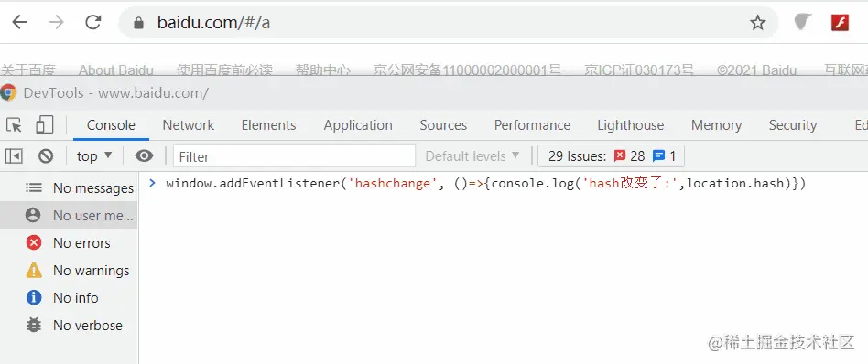Bookmark page with the star icon
Image resolution: width=868 pixels, height=364 pixels.
pos(757,23)
